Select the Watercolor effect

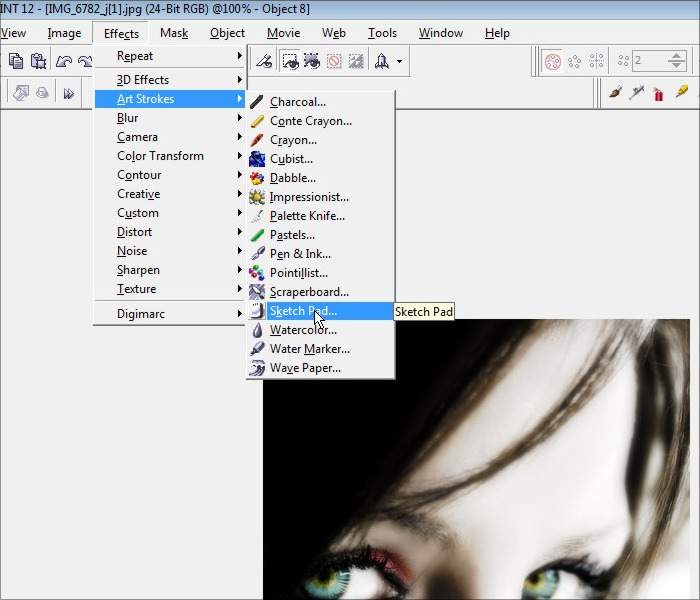(x=303, y=330)
